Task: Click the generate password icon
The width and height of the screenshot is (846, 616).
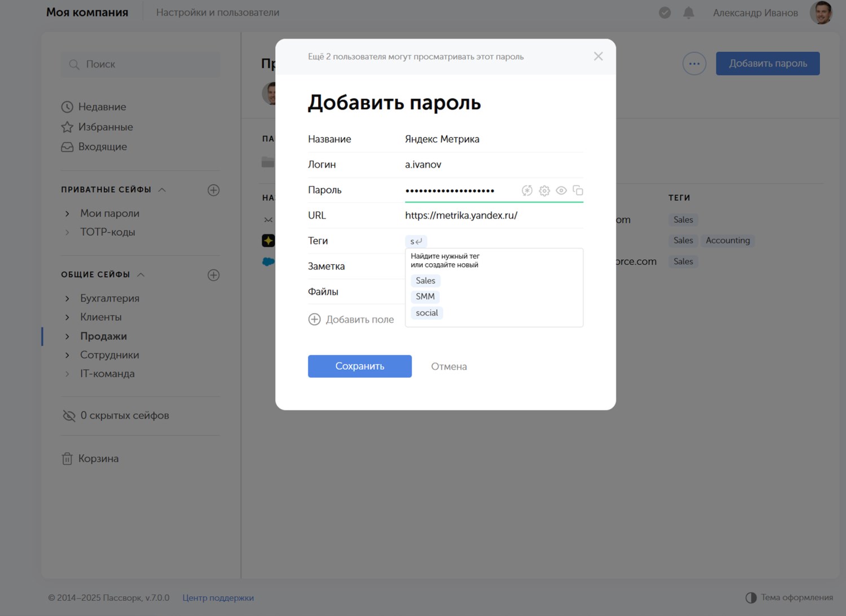Action: coord(527,190)
